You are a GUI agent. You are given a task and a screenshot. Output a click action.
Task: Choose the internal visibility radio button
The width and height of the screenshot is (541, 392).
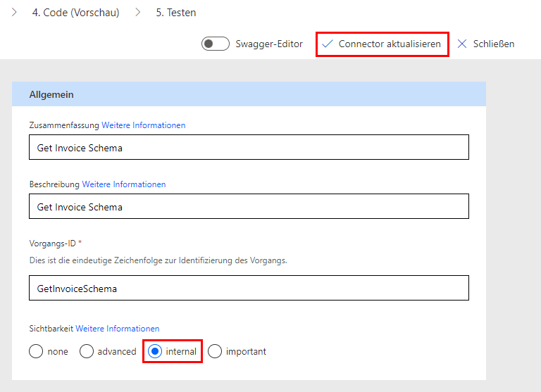(x=154, y=351)
